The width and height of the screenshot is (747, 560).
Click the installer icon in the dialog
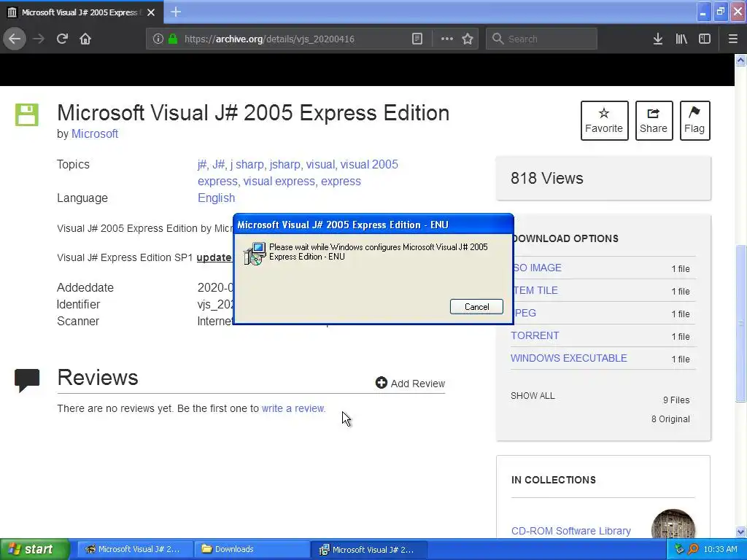(x=255, y=254)
